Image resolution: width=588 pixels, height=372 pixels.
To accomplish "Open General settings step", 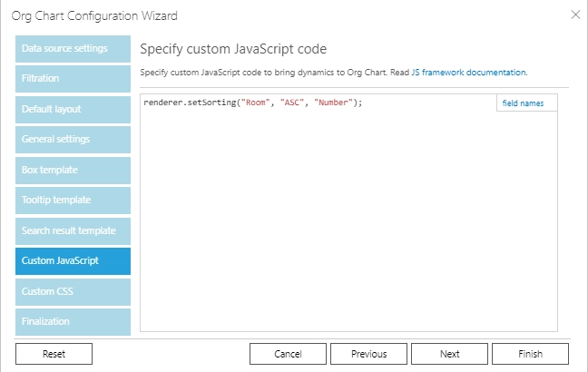I will tap(73, 140).
